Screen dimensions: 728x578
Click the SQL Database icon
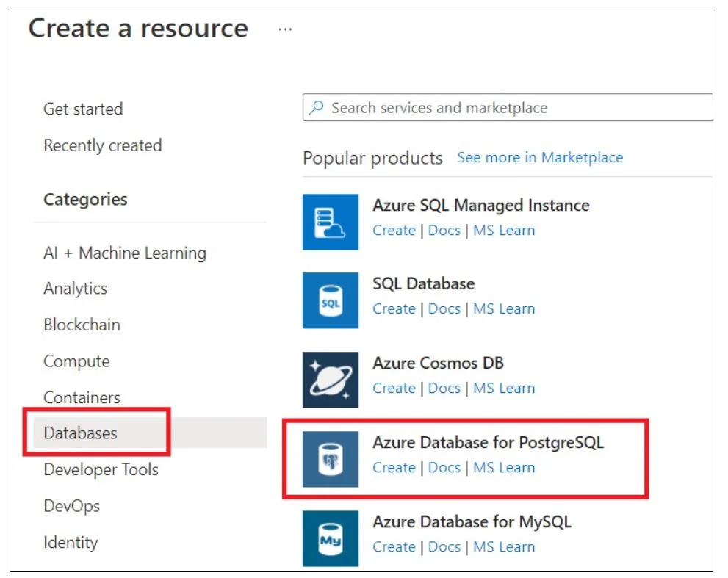(x=330, y=300)
